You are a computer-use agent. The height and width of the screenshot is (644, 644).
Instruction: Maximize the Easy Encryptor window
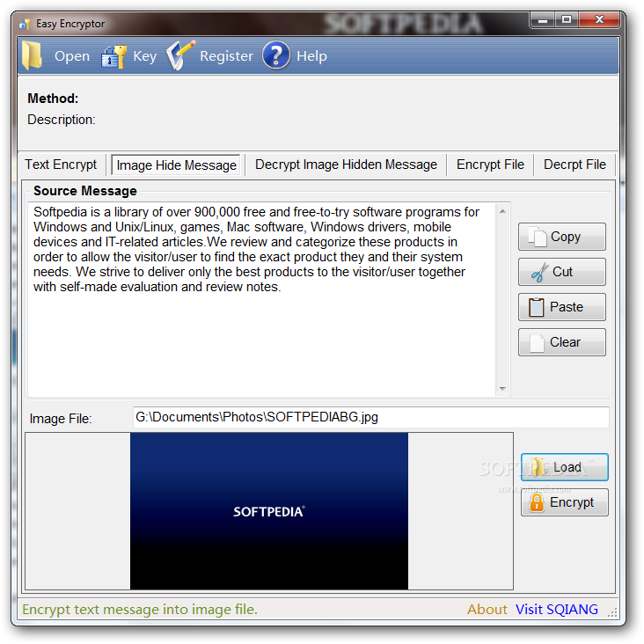tap(567, 19)
